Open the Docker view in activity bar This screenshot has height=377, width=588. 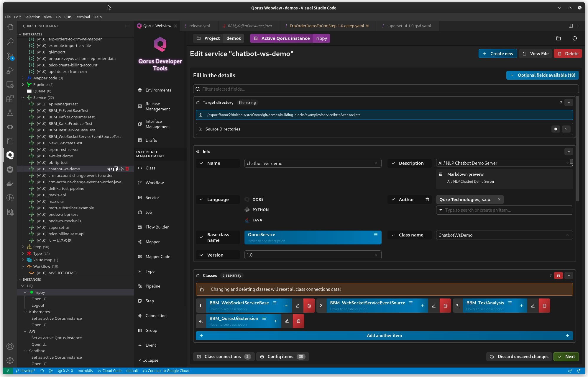pyautogui.click(x=10, y=183)
